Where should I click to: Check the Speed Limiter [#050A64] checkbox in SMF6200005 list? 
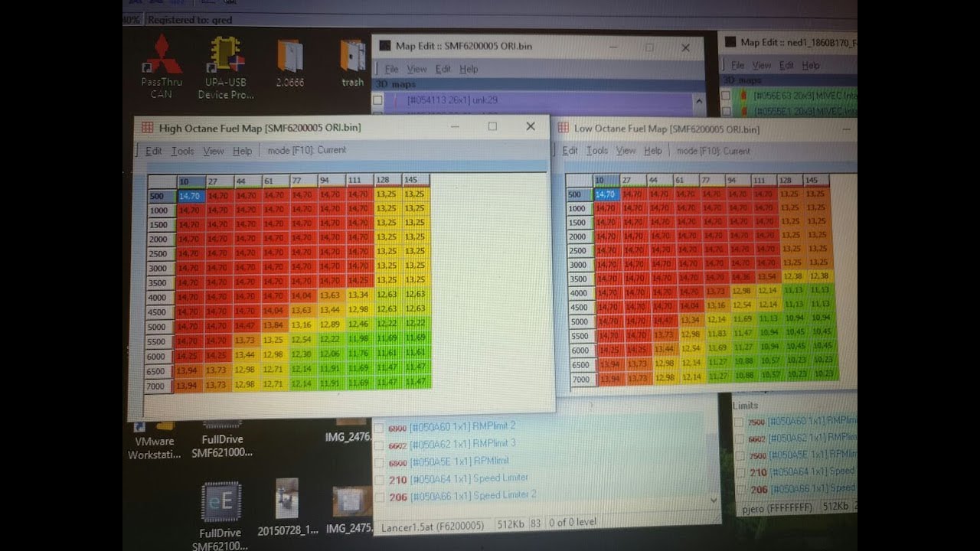pyautogui.click(x=378, y=480)
